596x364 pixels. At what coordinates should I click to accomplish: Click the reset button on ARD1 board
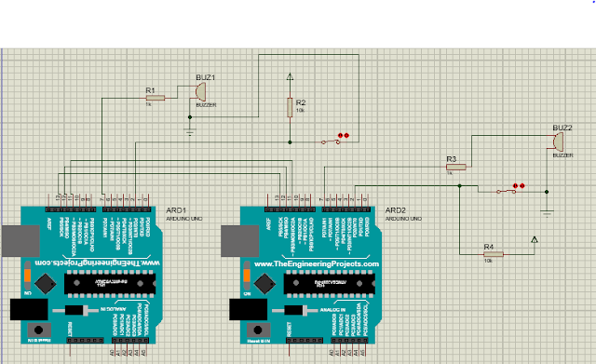point(38,330)
